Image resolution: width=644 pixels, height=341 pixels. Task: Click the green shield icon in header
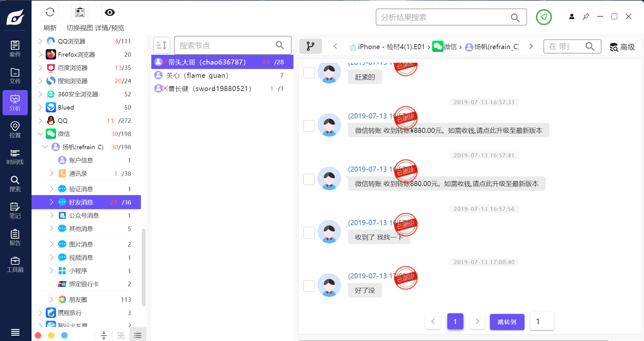(544, 17)
